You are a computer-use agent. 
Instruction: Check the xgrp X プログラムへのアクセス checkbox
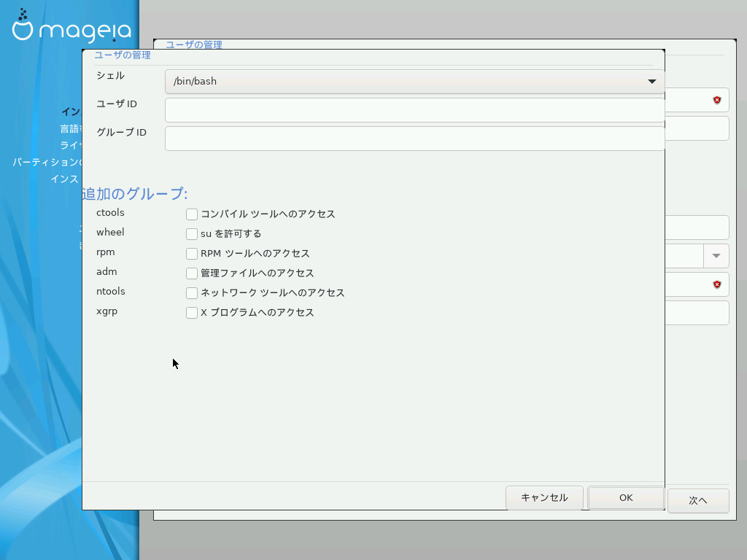[192, 313]
